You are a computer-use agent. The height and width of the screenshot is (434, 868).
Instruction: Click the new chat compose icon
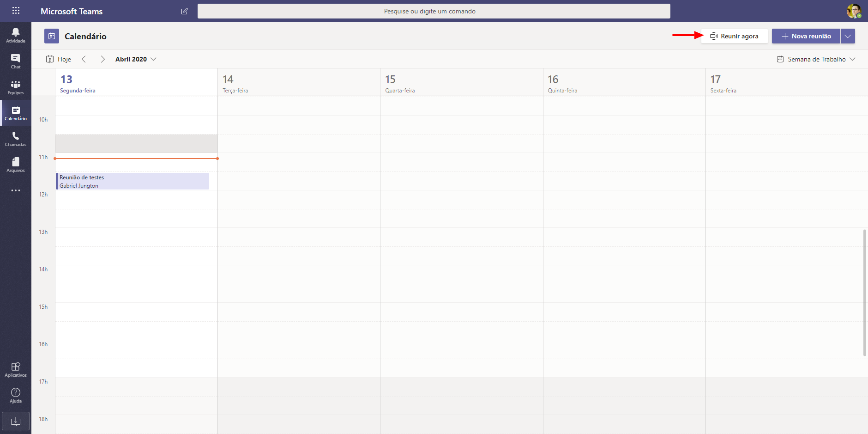[185, 11]
